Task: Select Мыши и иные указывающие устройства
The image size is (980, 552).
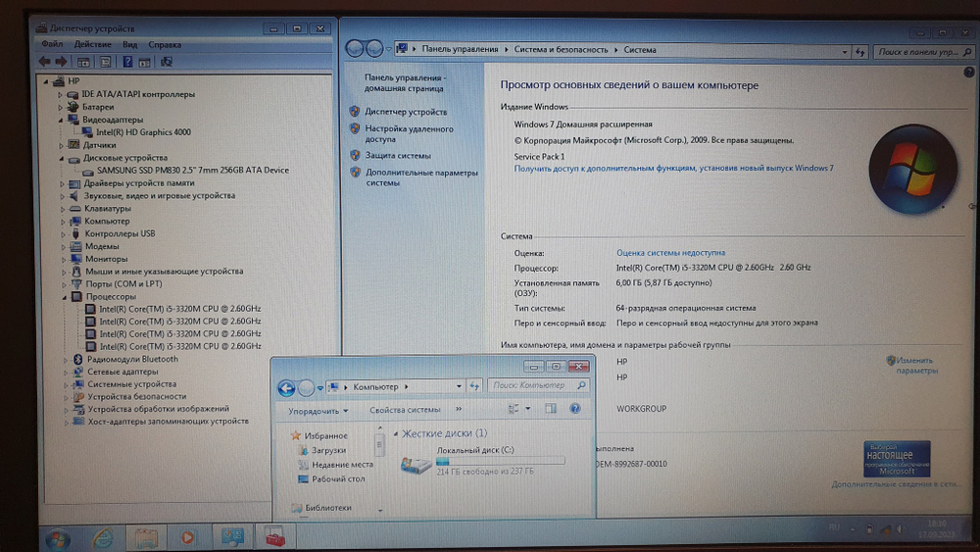Action: pos(164,272)
